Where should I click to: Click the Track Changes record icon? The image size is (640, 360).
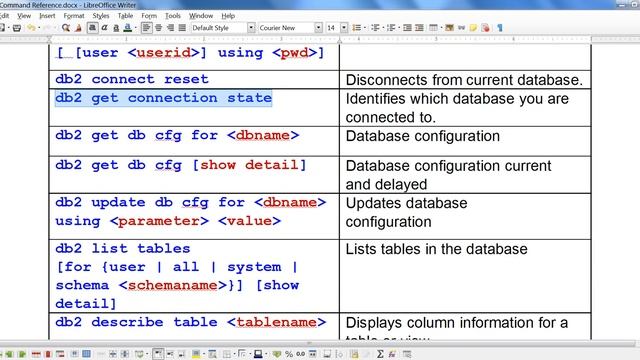tap(485, 28)
